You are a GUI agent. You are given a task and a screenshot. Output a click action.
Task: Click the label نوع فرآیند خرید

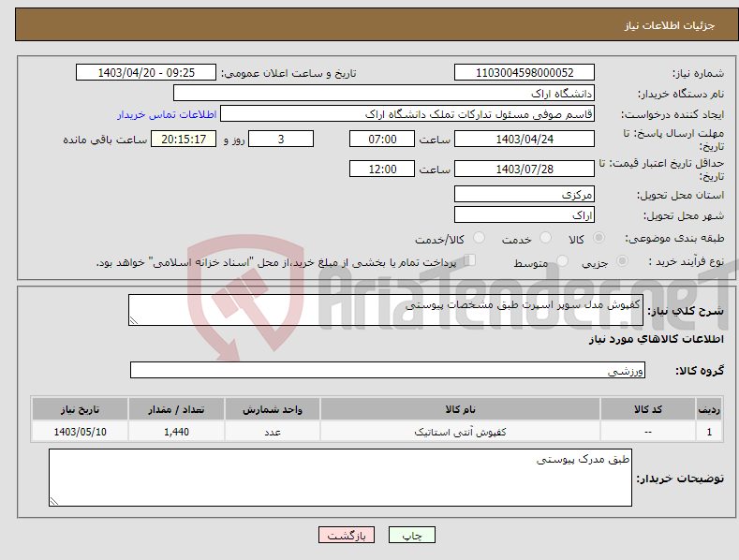click(x=686, y=261)
